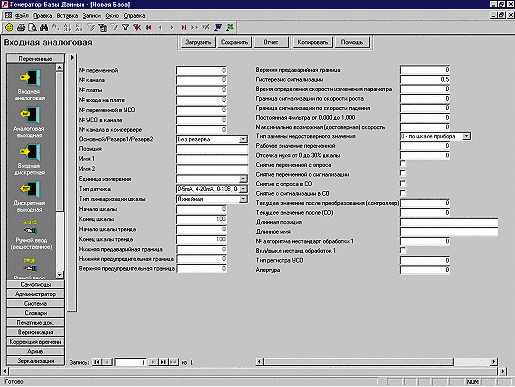This screenshot has height=387, width=515.
Task: Open print preview magnifier page icon
Action: click(x=32, y=27)
